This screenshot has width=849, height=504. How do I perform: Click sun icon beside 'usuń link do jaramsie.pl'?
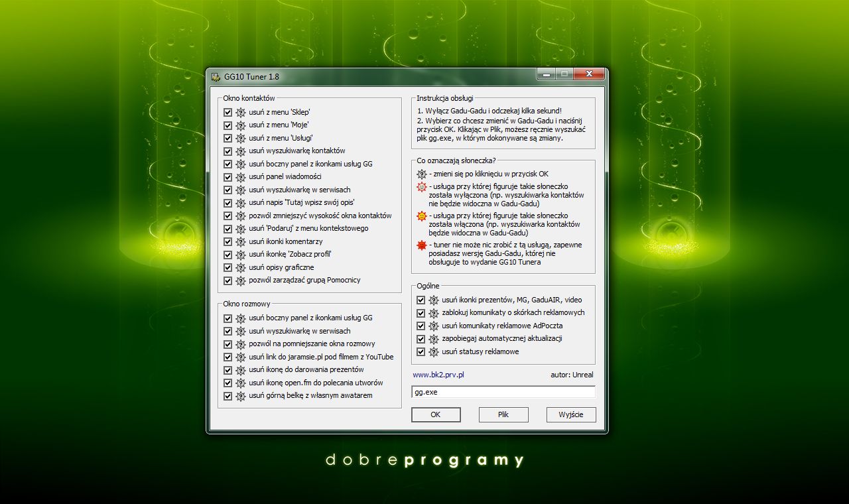point(241,357)
